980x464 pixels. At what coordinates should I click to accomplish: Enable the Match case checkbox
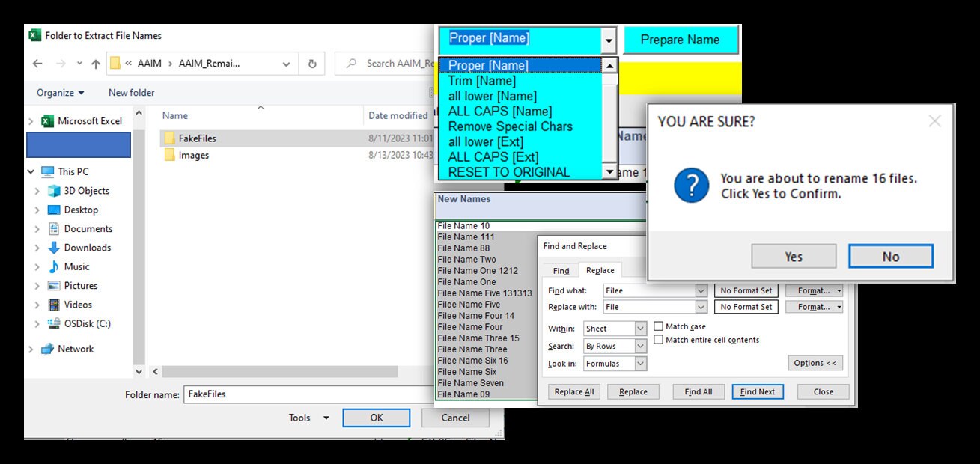click(x=658, y=326)
